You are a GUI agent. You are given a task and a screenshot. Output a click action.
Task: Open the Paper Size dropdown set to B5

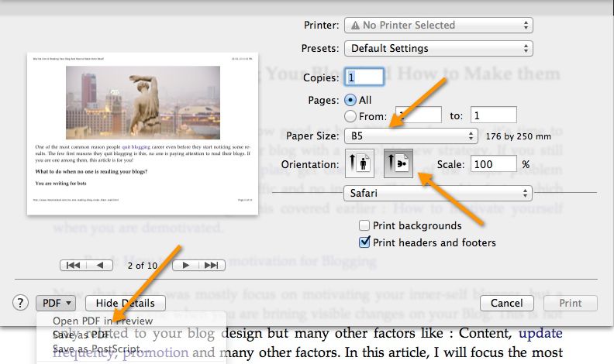point(411,136)
